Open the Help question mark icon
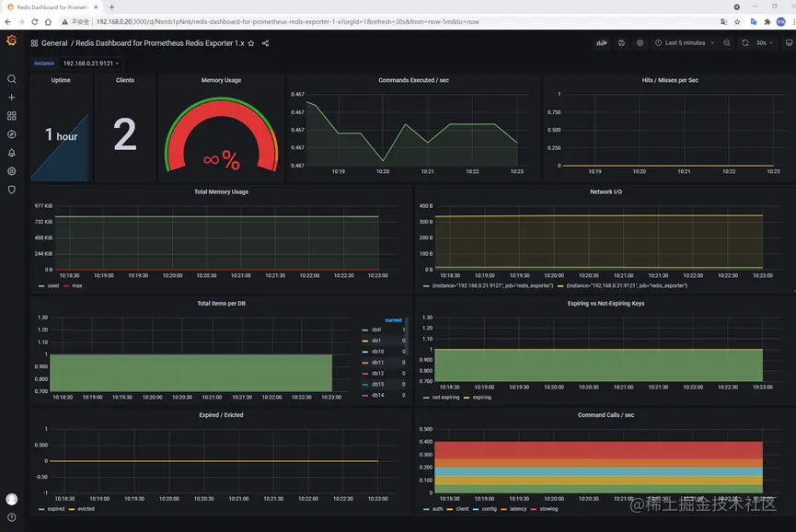796x532 pixels. point(12,517)
